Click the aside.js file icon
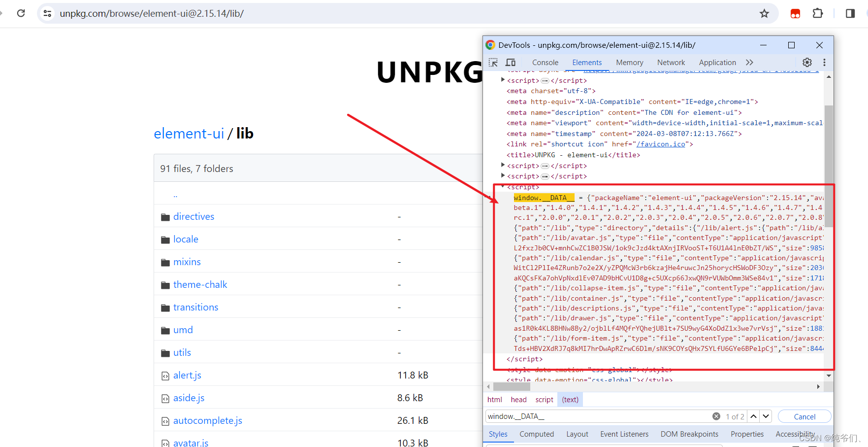The image size is (868, 447). click(165, 399)
